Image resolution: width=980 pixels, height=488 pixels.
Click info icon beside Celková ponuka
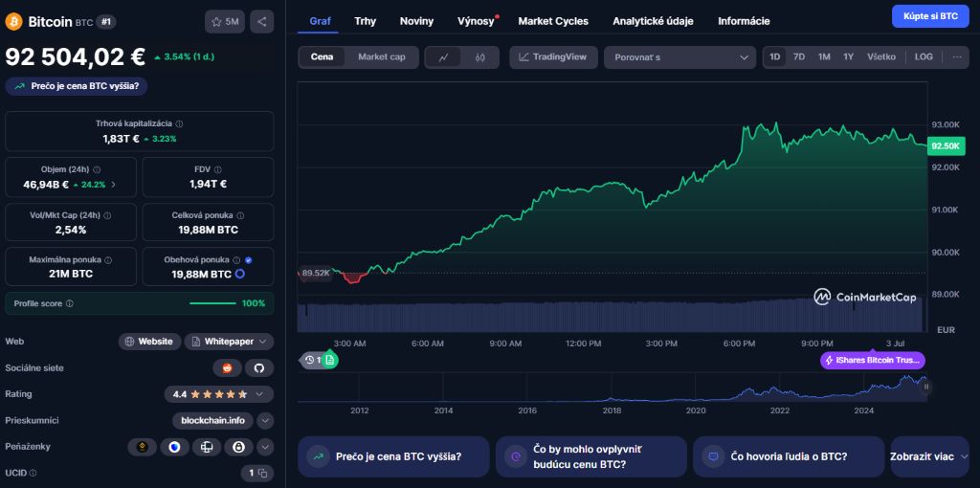[x=240, y=215]
